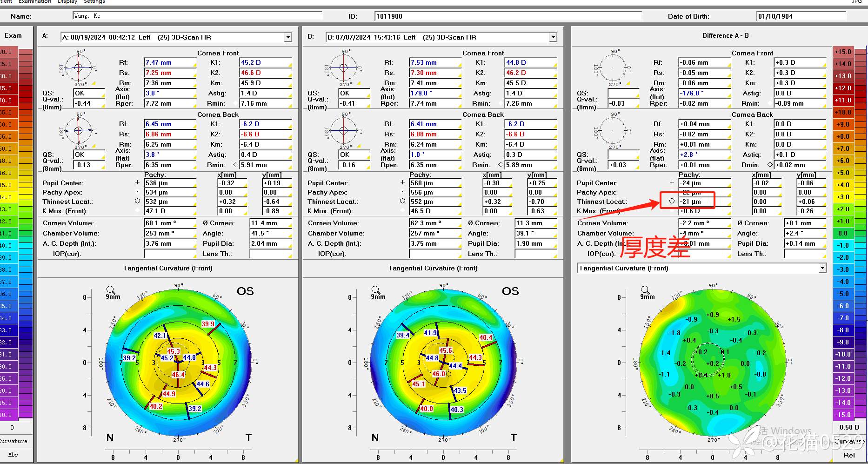Expand Tangential Curvature map type dropdown

pyautogui.click(x=822, y=268)
